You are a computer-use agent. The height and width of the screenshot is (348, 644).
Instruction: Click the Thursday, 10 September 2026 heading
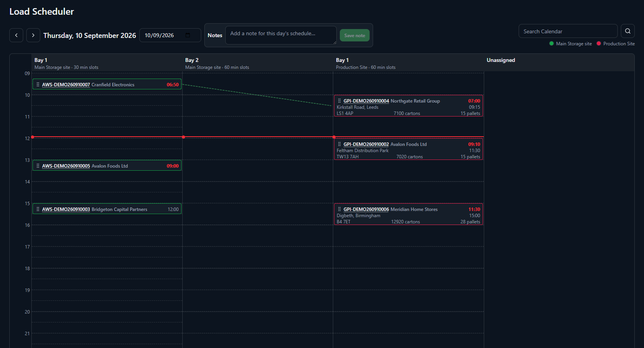[90, 35]
